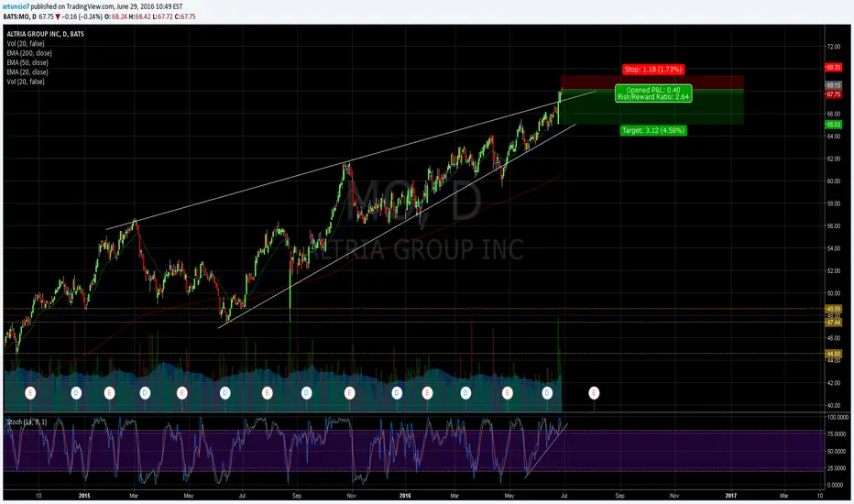Click the red 69.33 price axis label

click(x=833, y=68)
